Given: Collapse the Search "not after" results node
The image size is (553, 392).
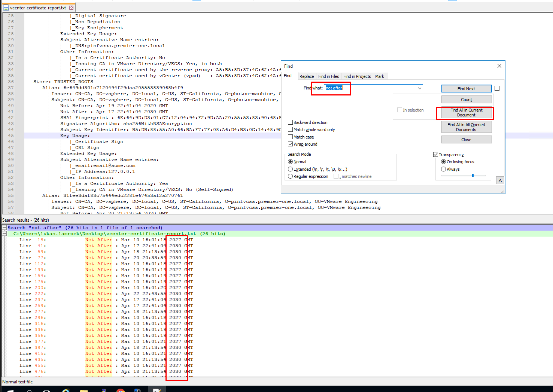Looking at the screenshot, I should (x=4, y=228).
